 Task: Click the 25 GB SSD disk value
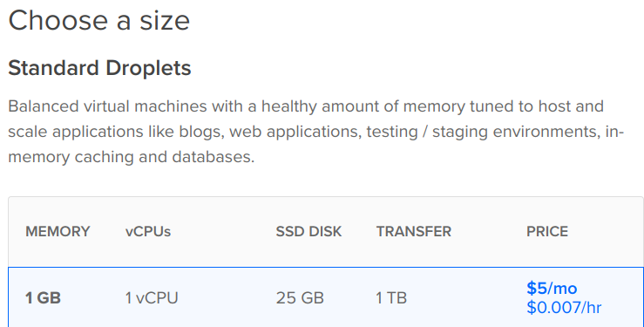(300, 298)
